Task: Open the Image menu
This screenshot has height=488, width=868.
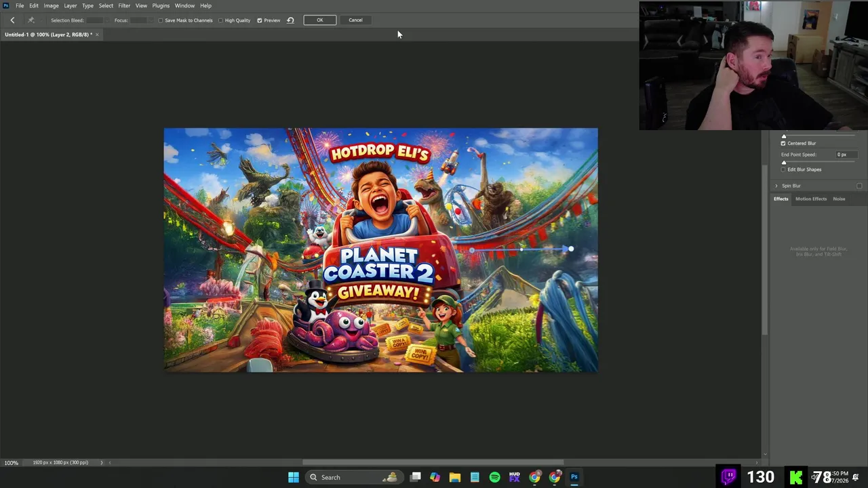Action: [52, 5]
